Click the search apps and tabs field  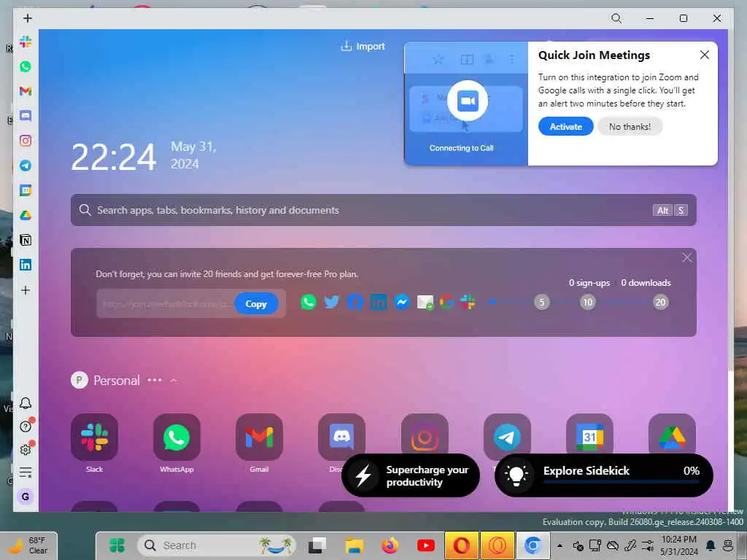tap(384, 210)
